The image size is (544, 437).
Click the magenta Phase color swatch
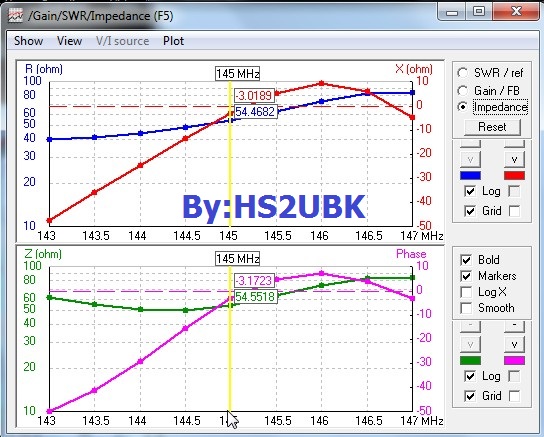point(514,361)
